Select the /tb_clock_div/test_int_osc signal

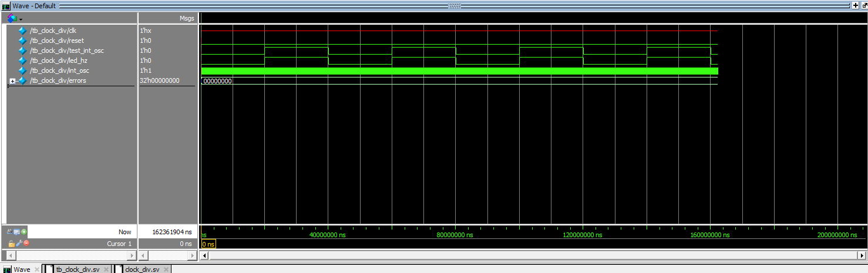[66, 50]
